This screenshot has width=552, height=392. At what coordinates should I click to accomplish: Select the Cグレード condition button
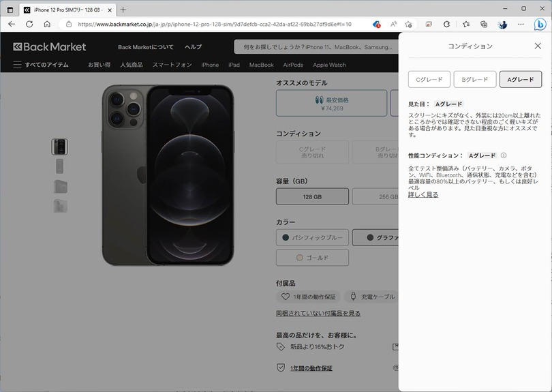click(x=429, y=79)
